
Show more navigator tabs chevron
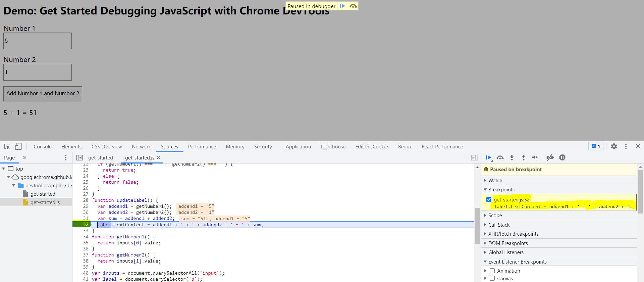coord(24,157)
